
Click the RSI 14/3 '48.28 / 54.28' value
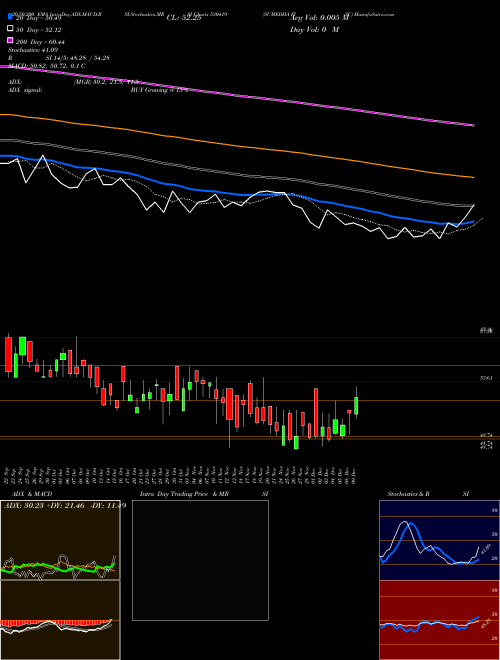point(90,58)
